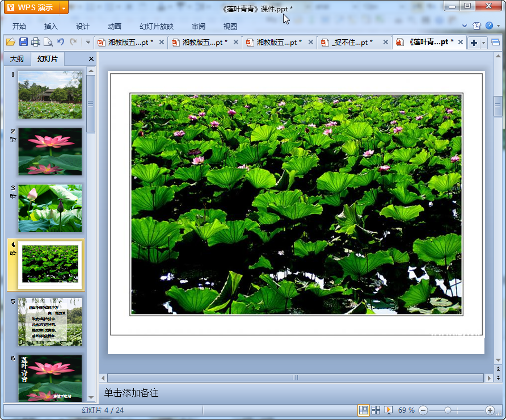Add a new document tab with plus
The width and height of the screenshot is (506, 420).
pyautogui.click(x=474, y=43)
